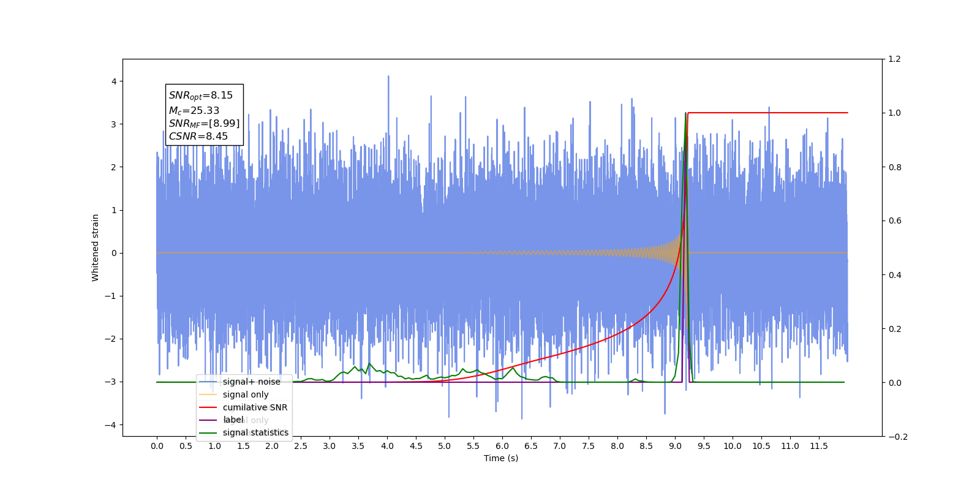Image resolution: width=980 pixels, height=490 pixels.
Task: Click the purple legend line for label
Action: (x=208, y=420)
